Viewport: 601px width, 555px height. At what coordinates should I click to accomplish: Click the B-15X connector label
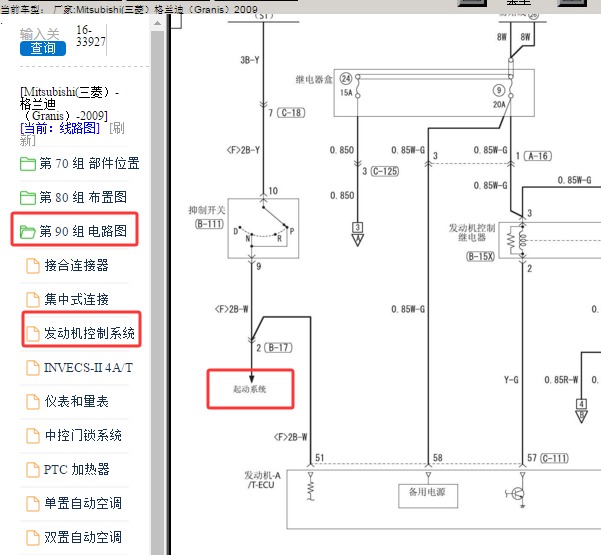[x=481, y=256]
